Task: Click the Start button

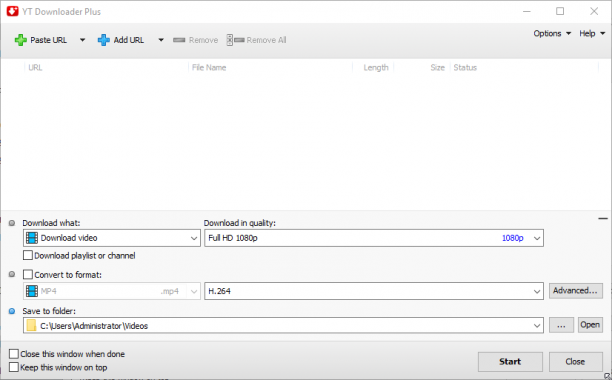Action: [510, 362]
